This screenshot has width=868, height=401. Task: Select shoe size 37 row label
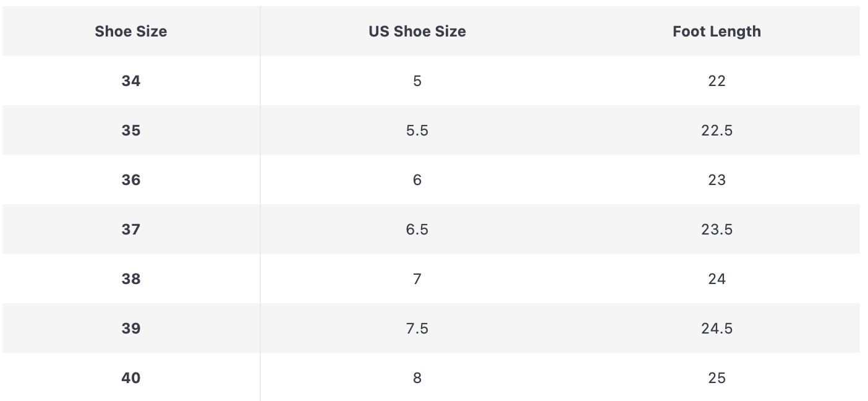click(x=130, y=230)
